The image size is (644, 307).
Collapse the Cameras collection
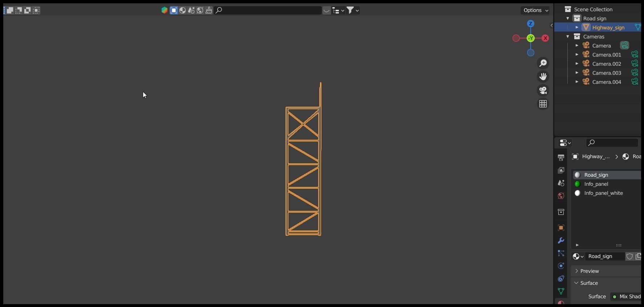click(x=568, y=37)
